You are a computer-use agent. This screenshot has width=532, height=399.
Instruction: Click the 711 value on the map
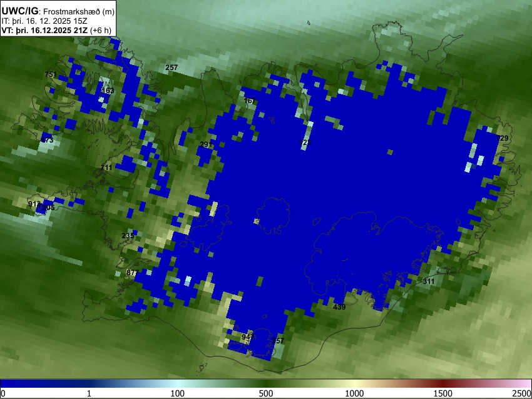click(x=106, y=168)
